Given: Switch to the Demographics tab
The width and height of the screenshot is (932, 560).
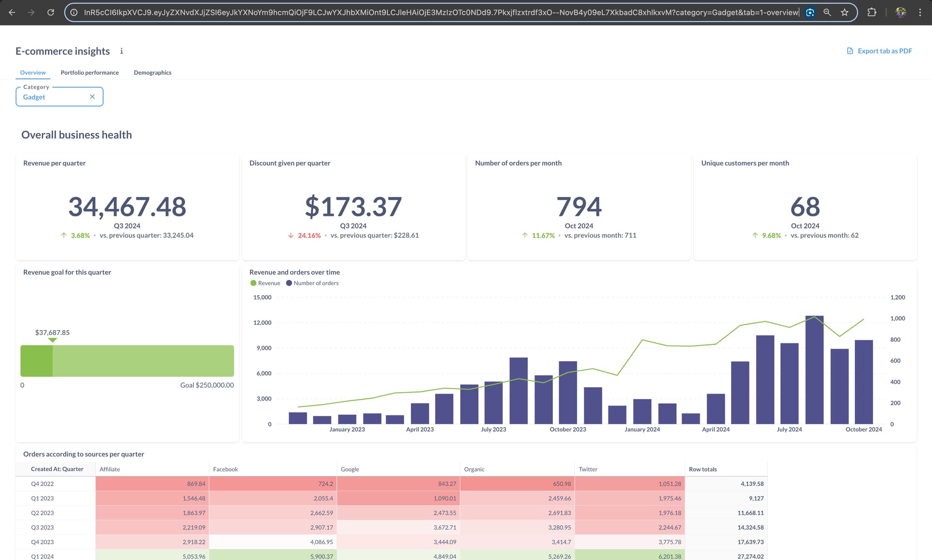Looking at the screenshot, I should (152, 72).
